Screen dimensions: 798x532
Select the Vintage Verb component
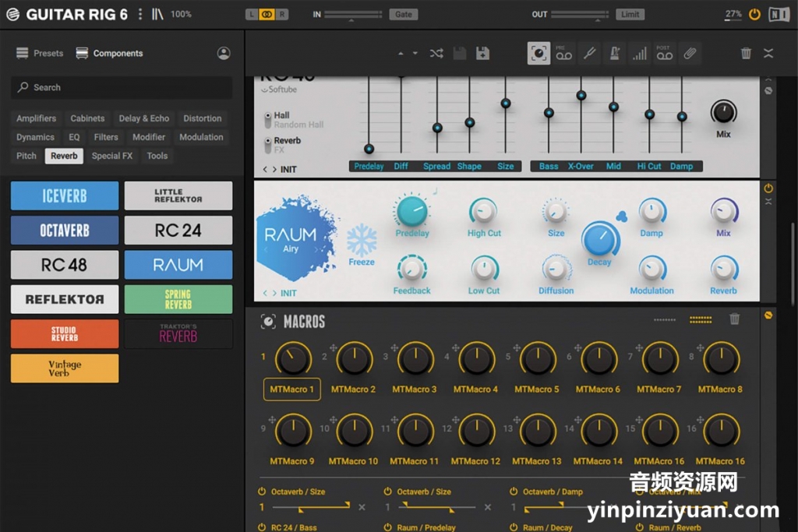pos(65,368)
